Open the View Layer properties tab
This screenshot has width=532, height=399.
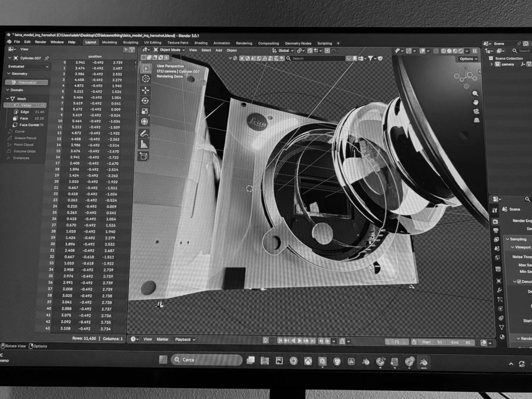click(x=497, y=239)
